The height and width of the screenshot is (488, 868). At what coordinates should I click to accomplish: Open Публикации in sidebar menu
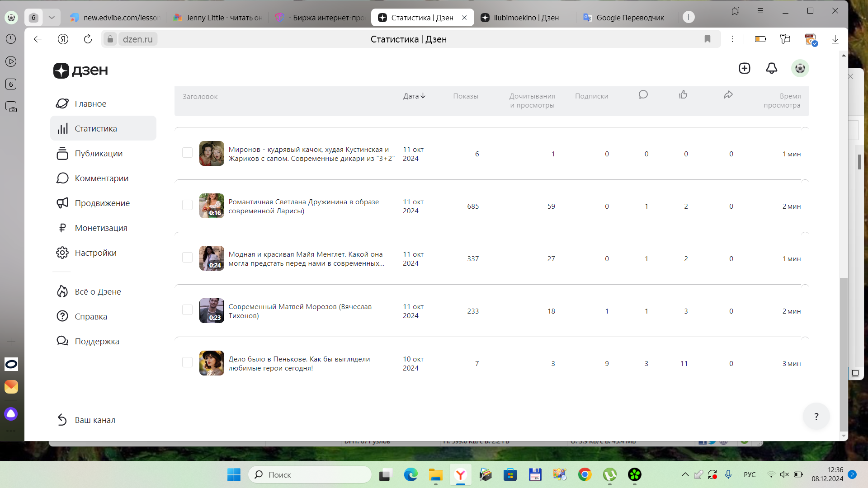pos(99,154)
